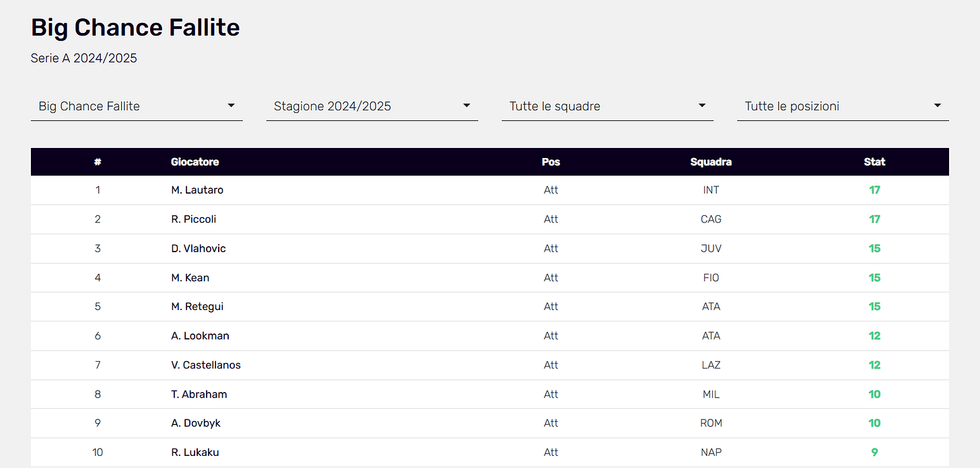Click ATA in the Lookman row
This screenshot has width=980, height=468.
[711, 336]
